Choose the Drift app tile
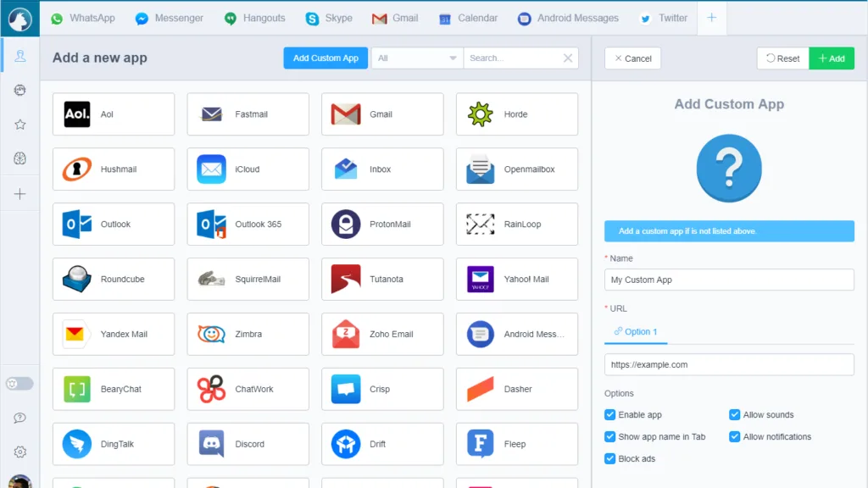Image resolution: width=868 pixels, height=488 pixels. [382, 444]
